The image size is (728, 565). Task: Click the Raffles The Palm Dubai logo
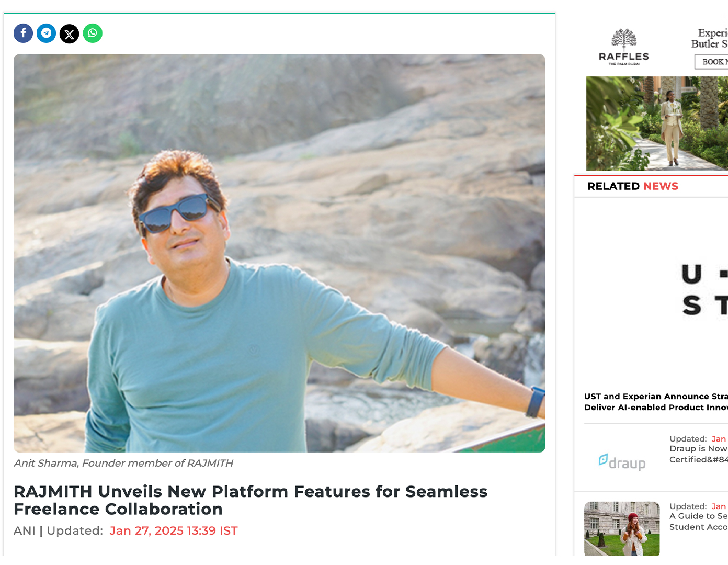pyautogui.click(x=623, y=47)
